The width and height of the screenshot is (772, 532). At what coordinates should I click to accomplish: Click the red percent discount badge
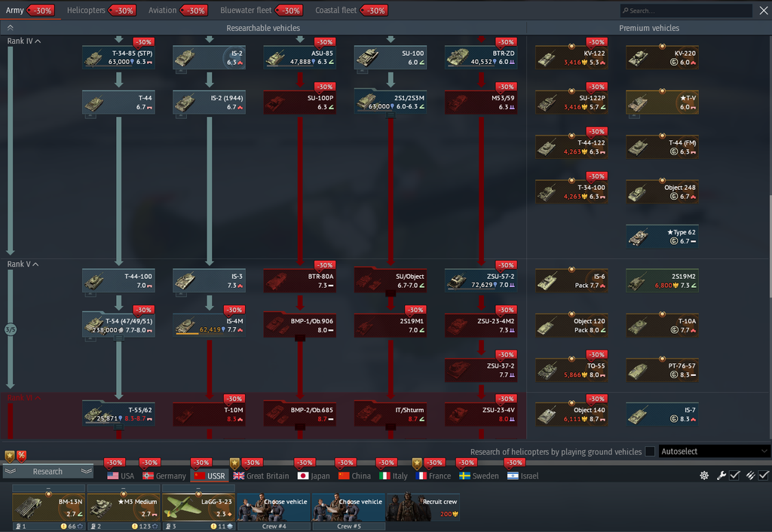click(x=22, y=456)
